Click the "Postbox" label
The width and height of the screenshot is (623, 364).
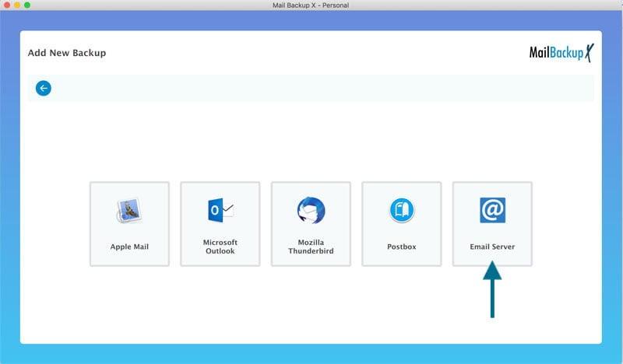(402, 247)
